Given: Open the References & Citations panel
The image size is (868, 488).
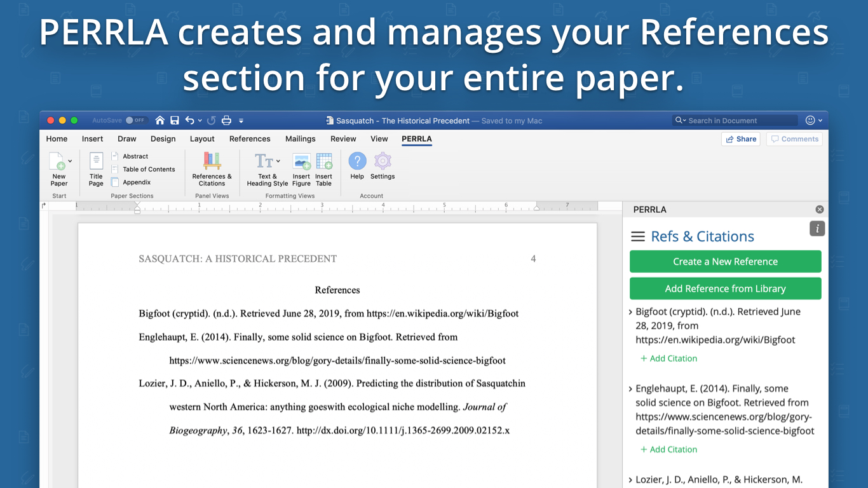Looking at the screenshot, I should (212, 169).
